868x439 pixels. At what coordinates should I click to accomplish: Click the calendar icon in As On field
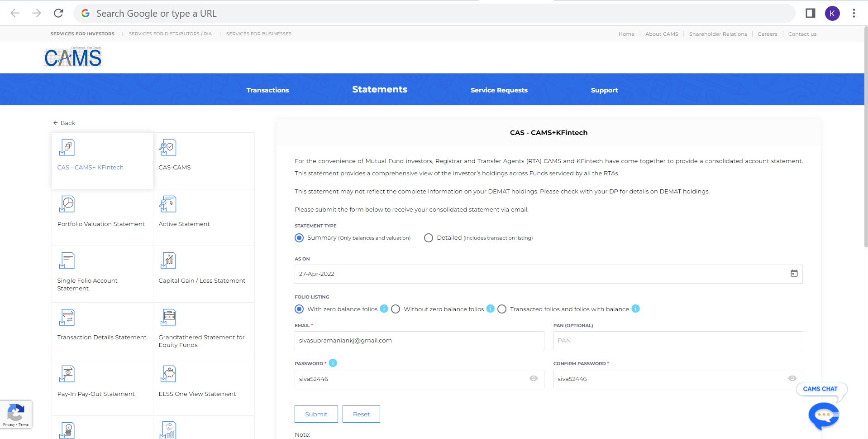tap(794, 273)
